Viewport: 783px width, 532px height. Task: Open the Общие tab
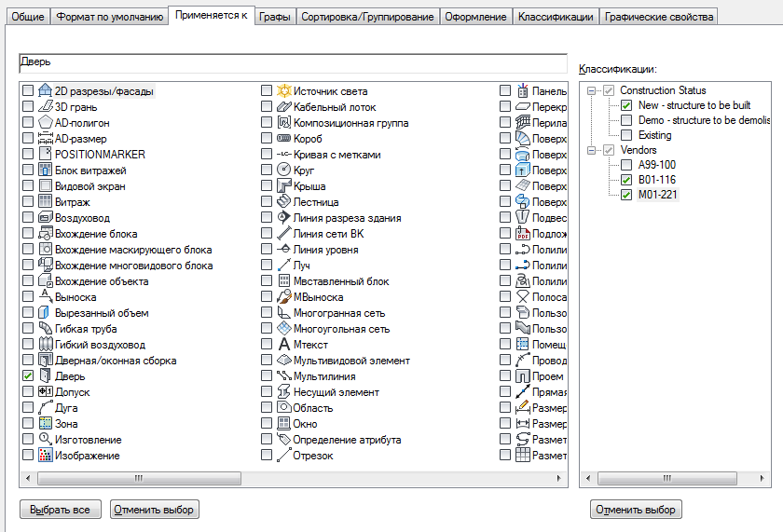(28, 17)
